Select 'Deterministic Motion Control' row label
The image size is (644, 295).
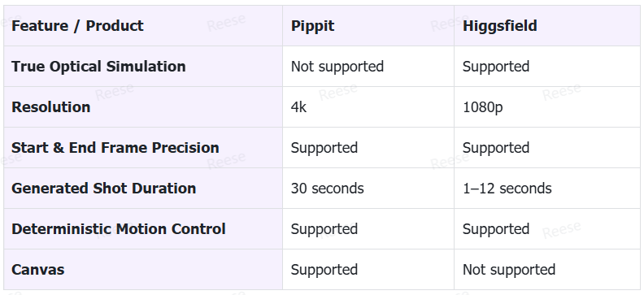(x=119, y=229)
